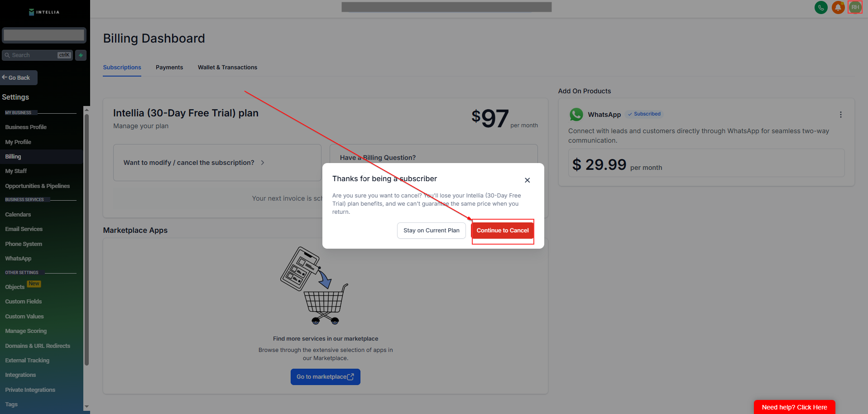Open the orange notifications bell
Screen dimensions: 868x414
[838, 7]
